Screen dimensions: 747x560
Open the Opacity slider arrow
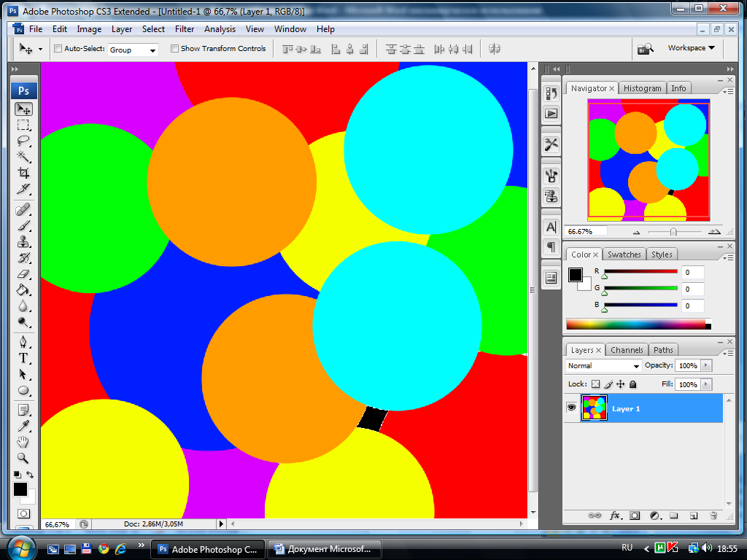(706, 366)
